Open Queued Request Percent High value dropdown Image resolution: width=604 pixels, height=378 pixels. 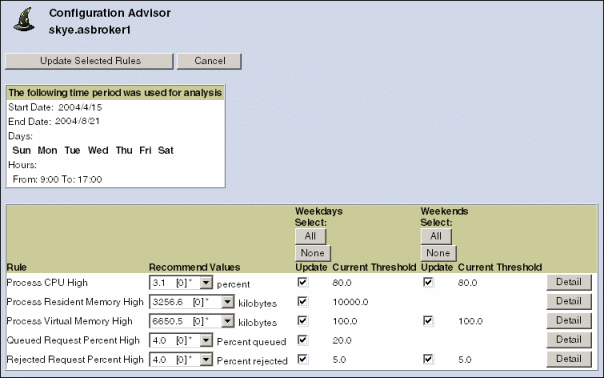tap(181, 341)
